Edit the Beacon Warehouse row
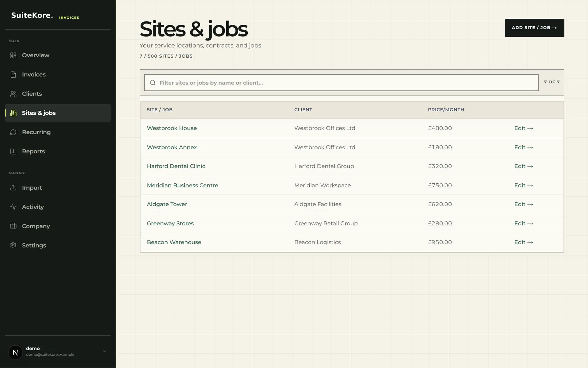The image size is (588, 368). point(523,242)
